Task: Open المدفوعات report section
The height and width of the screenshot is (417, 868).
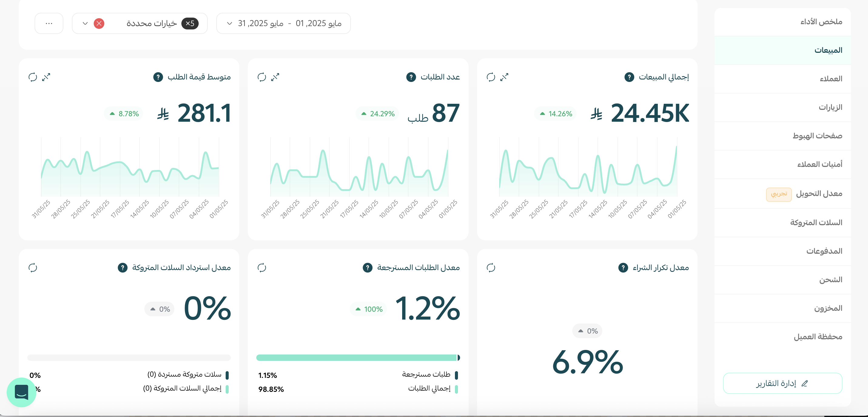Action: [782, 251]
